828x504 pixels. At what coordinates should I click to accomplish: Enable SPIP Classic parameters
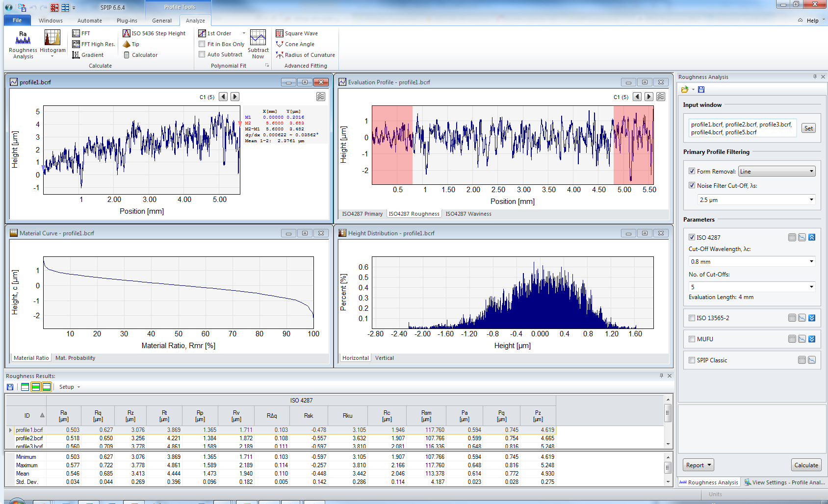tap(692, 360)
